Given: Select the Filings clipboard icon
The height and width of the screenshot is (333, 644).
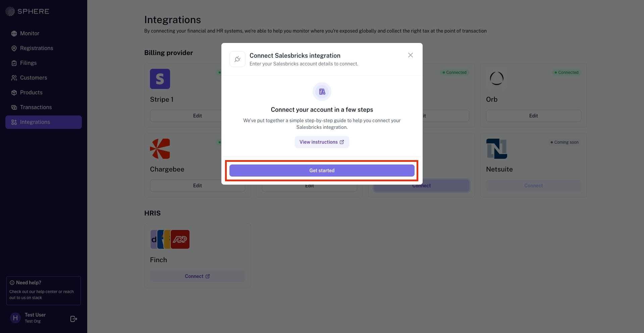Looking at the screenshot, I should 14,63.
